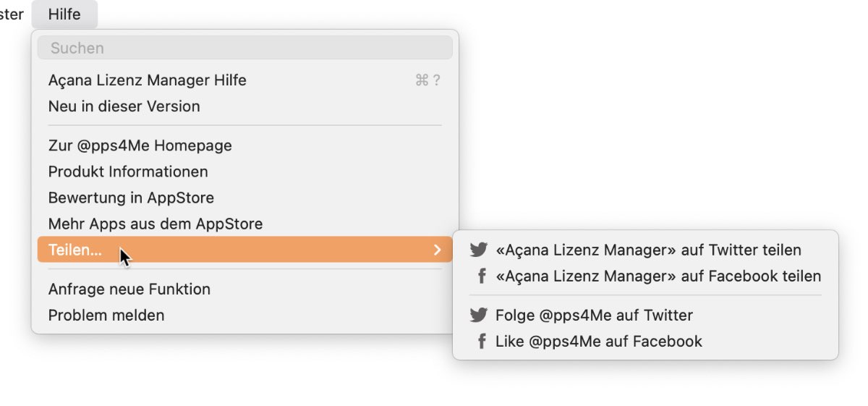This screenshot has width=868, height=406.
Task: Click the Facebook icon beside share entry
Action: [481, 276]
